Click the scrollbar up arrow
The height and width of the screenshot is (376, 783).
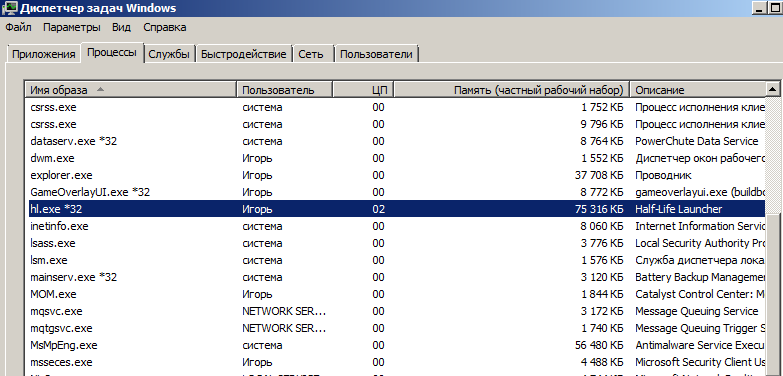pyautogui.click(x=773, y=90)
